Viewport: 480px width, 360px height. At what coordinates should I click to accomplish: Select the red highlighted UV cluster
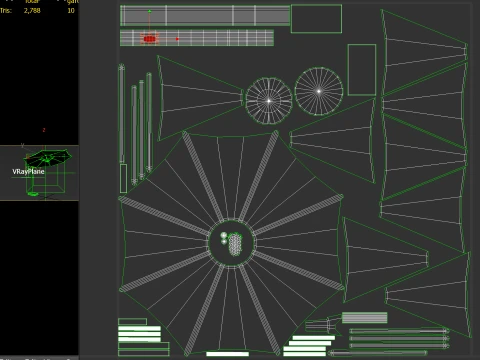pos(149,39)
